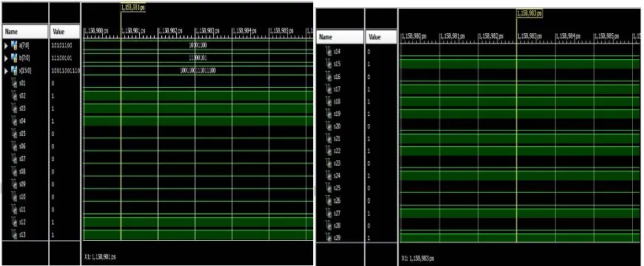The image size is (644, 266).
Task: Click the truncated value 10011001110 of x[15:0]
Action: [66, 70]
